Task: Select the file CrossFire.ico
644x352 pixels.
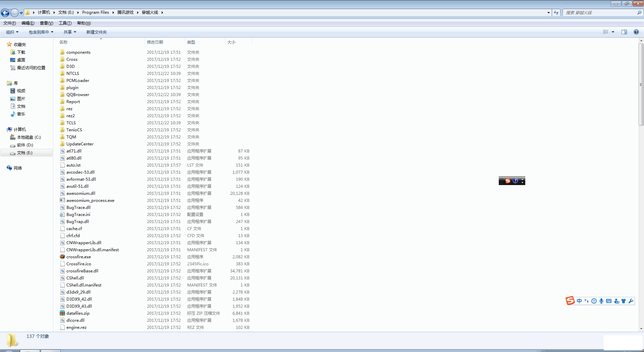Action: (x=79, y=264)
